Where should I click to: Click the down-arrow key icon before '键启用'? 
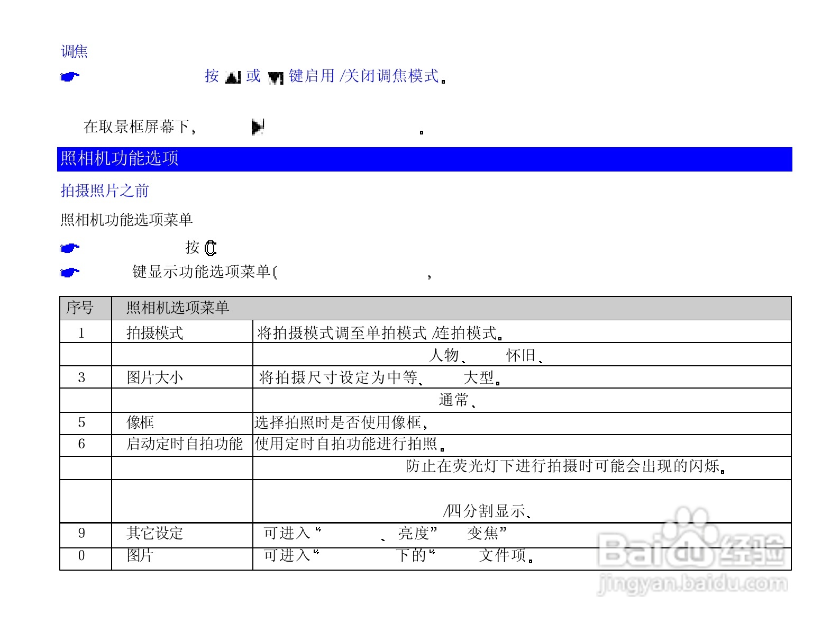point(276,78)
